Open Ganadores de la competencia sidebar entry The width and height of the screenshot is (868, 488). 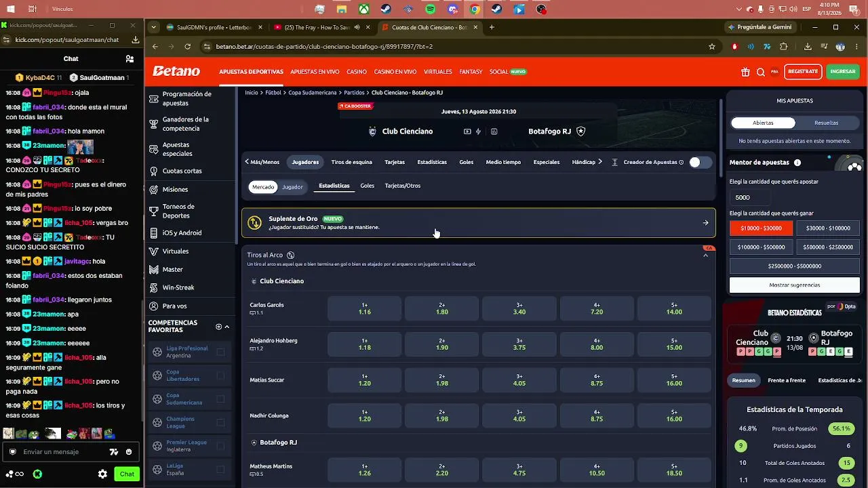click(185, 124)
